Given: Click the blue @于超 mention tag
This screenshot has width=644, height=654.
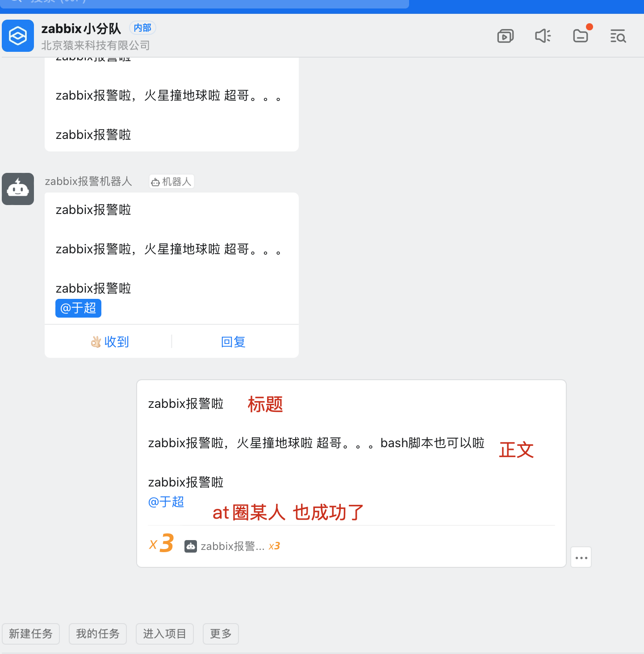Looking at the screenshot, I should pyautogui.click(x=78, y=308).
